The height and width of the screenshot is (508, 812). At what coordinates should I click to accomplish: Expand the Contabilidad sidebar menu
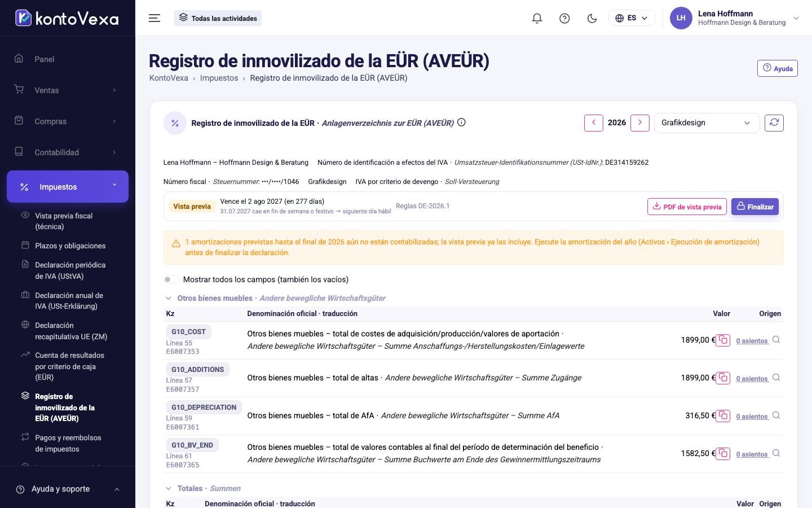[68, 152]
